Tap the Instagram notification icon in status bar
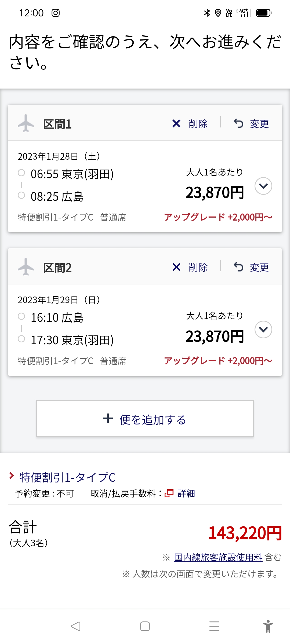Viewport: 290px width, 644px height. [x=56, y=13]
